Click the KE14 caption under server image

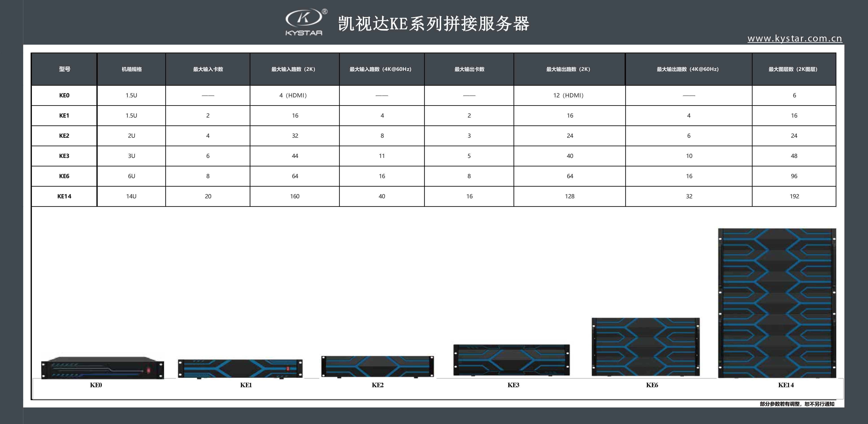[786, 385]
